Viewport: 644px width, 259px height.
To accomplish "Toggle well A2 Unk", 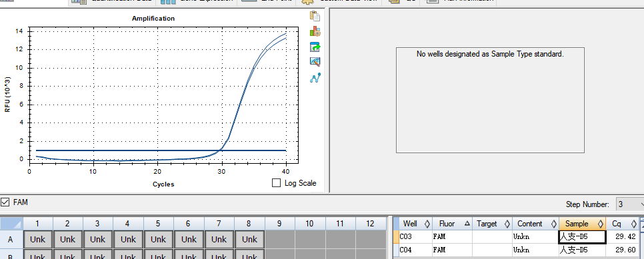I will (x=67, y=239).
